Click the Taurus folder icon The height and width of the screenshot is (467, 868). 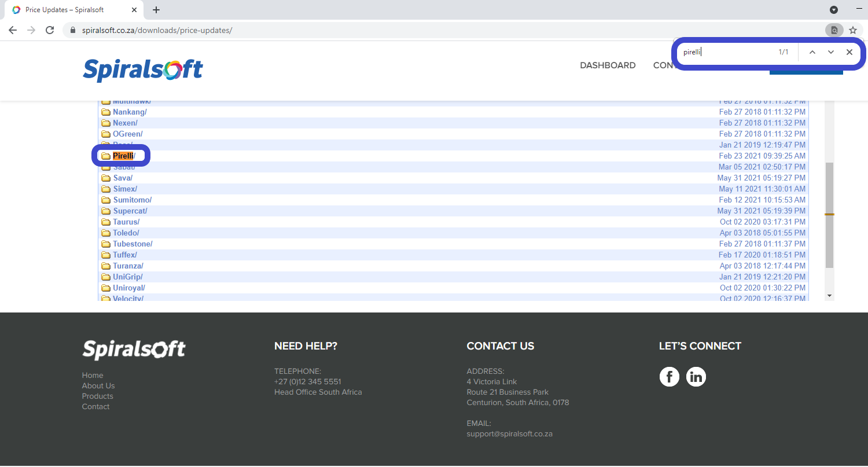pos(106,222)
